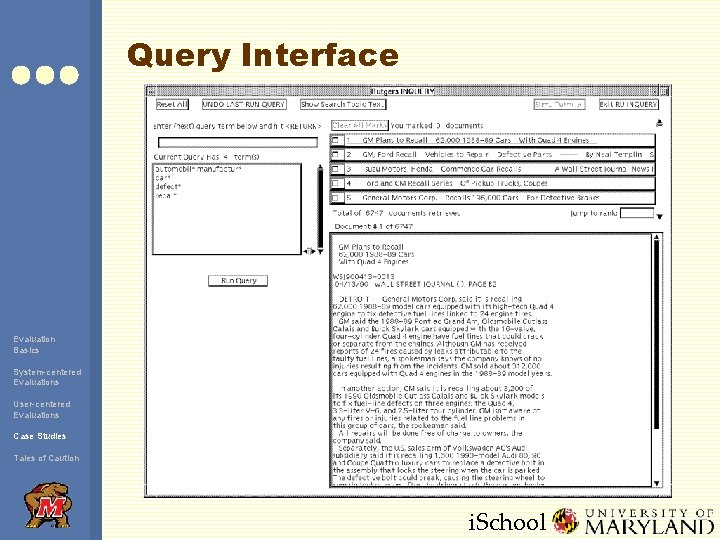The height and width of the screenshot is (540, 720).
Task: Click down arrow of document text scrollbar
Action: coord(657,483)
